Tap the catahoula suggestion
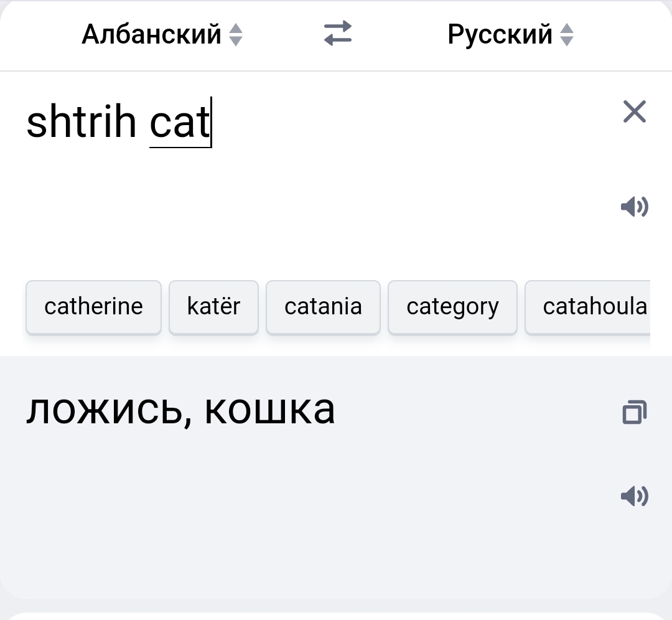672x620 pixels. pos(591,307)
